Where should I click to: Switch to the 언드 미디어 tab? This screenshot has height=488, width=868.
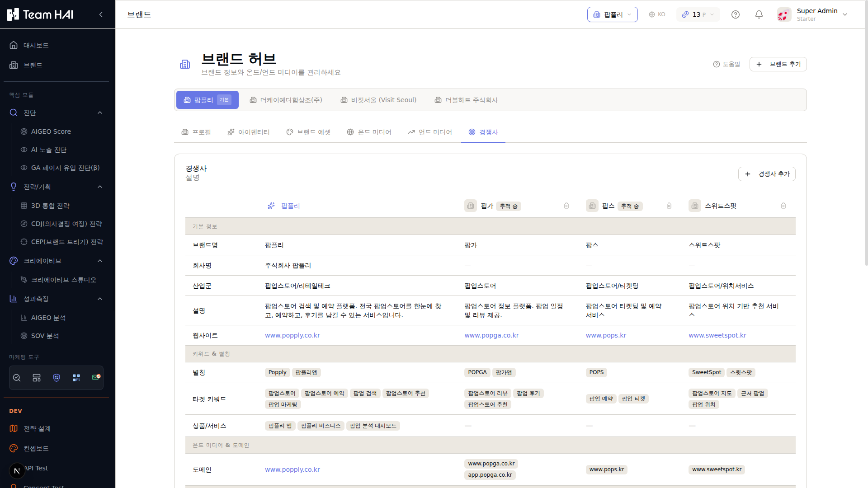[x=430, y=132]
